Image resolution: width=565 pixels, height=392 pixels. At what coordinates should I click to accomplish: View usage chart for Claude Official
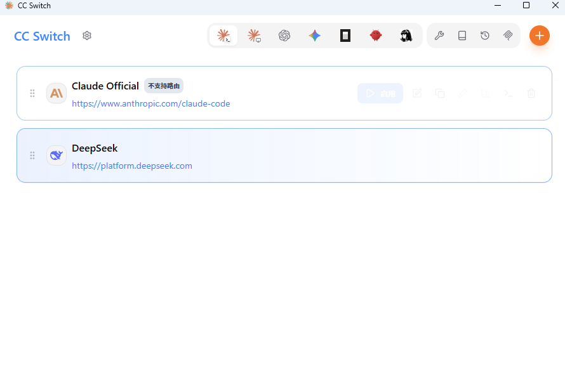point(486,94)
